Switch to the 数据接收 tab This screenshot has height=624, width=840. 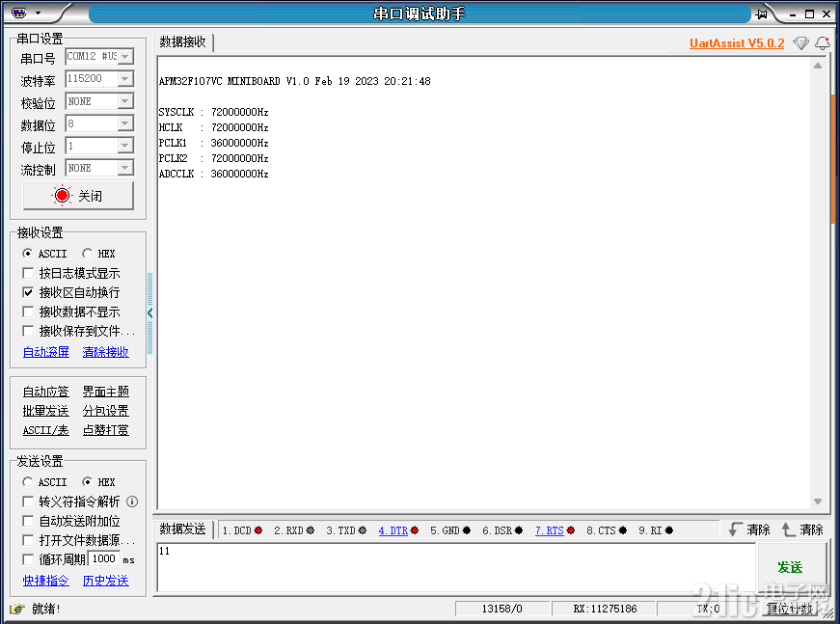tap(183, 41)
